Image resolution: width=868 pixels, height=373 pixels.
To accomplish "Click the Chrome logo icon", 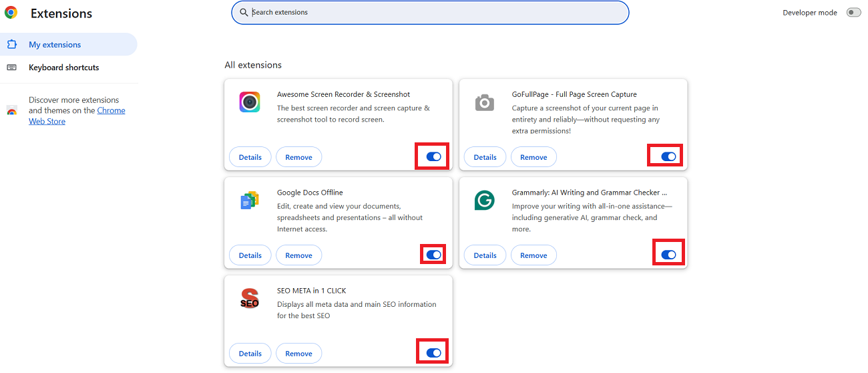I will click(x=11, y=13).
